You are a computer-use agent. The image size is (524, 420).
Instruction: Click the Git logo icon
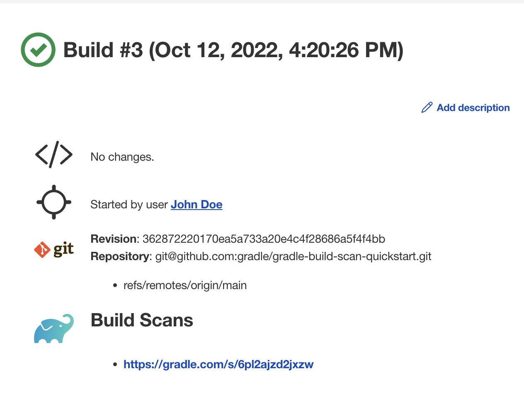[x=53, y=249]
